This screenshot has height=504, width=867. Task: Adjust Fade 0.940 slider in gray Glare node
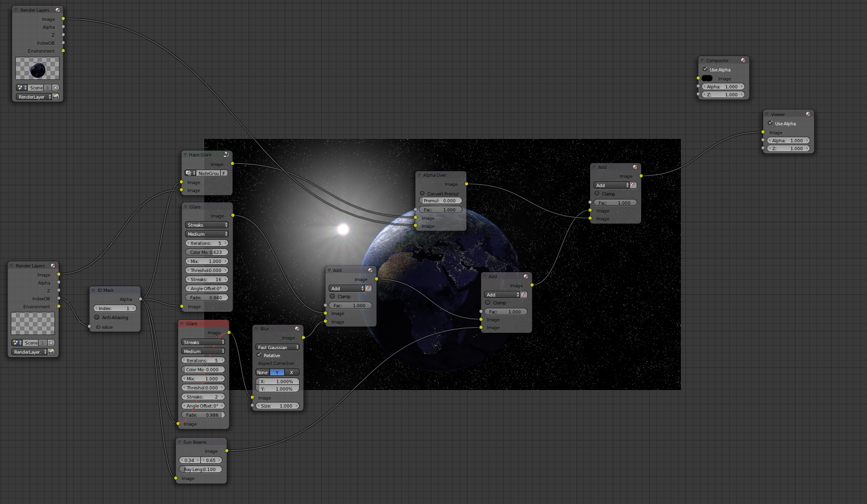pos(207,298)
